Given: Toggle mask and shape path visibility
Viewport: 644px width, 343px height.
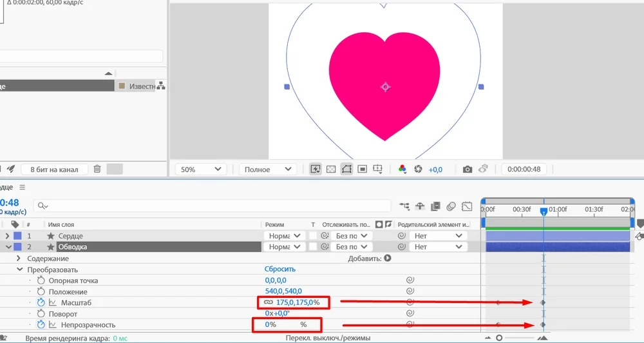Looking at the screenshot, I should click(x=346, y=170).
